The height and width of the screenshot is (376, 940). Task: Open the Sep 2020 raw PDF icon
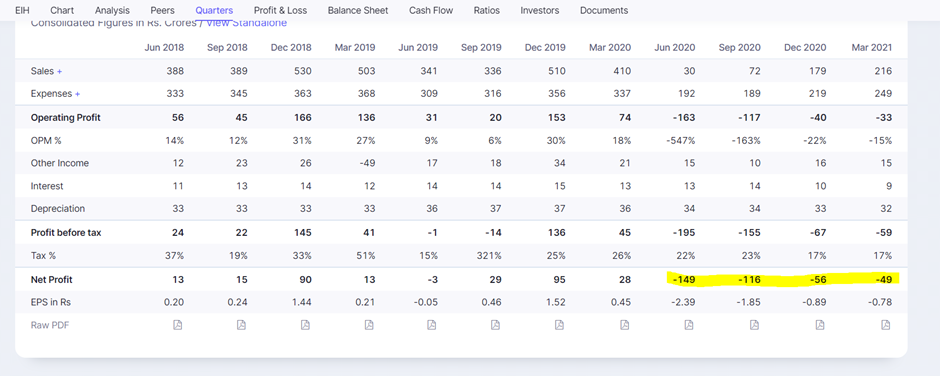(754, 325)
